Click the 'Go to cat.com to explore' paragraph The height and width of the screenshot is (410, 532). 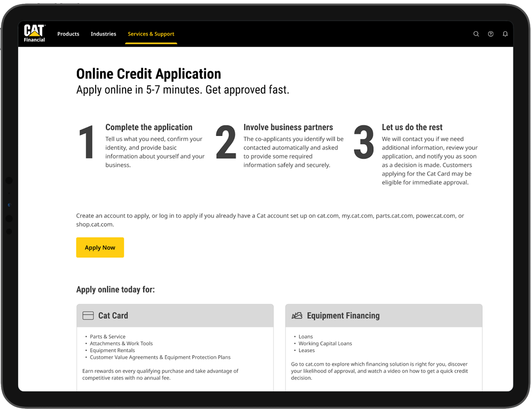(379, 371)
